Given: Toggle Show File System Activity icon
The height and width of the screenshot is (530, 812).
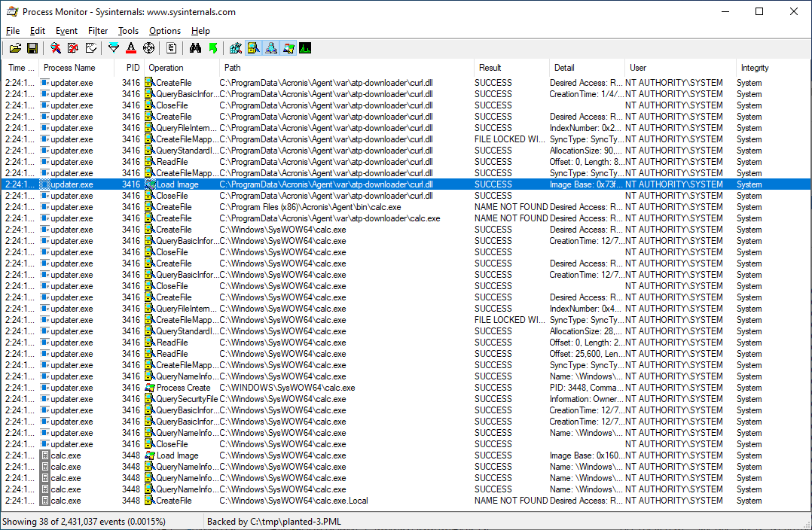Looking at the screenshot, I should point(253,48).
